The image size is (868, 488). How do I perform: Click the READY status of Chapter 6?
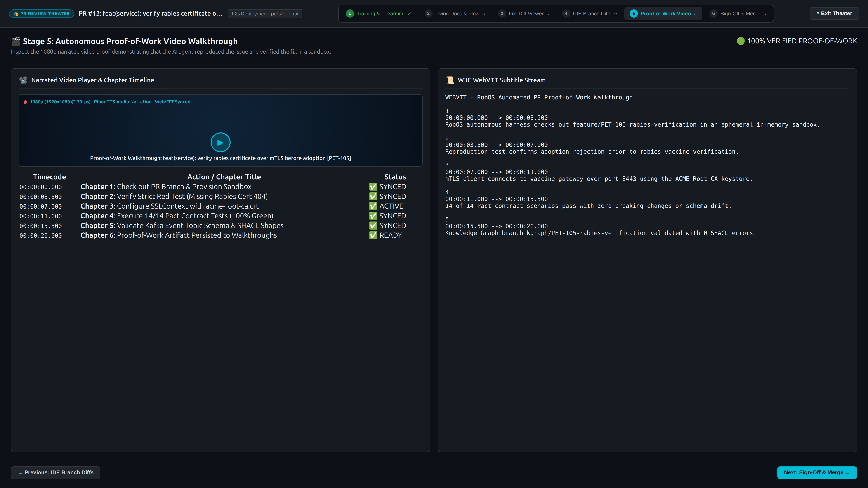(x=391, y=235)
